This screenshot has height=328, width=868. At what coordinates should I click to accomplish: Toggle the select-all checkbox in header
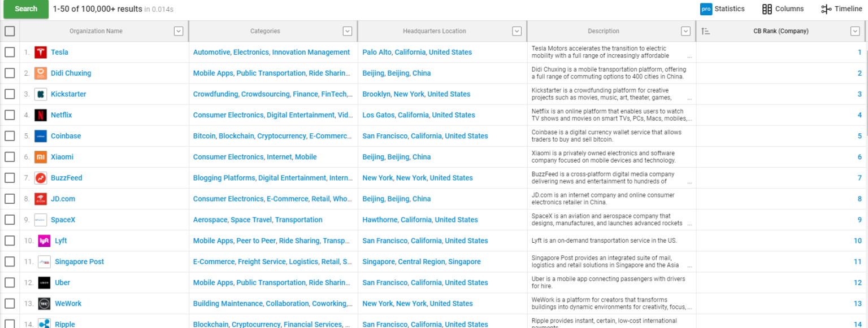pos(10,32)
